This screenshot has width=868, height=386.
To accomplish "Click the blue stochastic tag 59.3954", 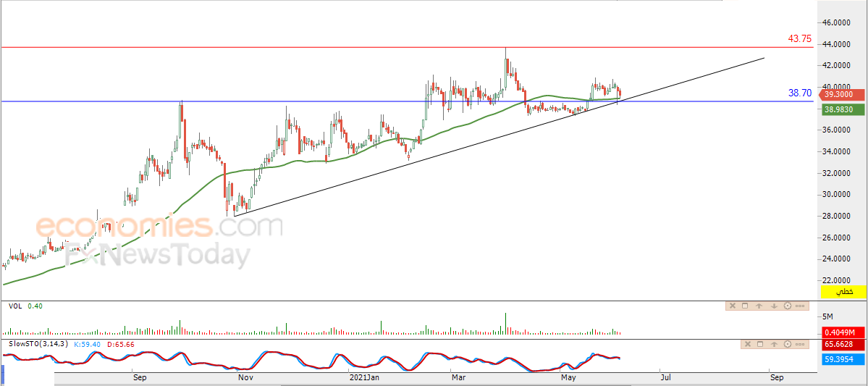I will pyautogui.click(x=843, y=359).
